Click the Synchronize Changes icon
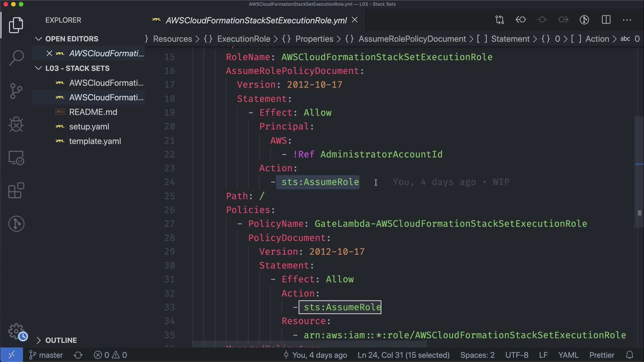This screenshot has width=644, height=362. point(78,355)
